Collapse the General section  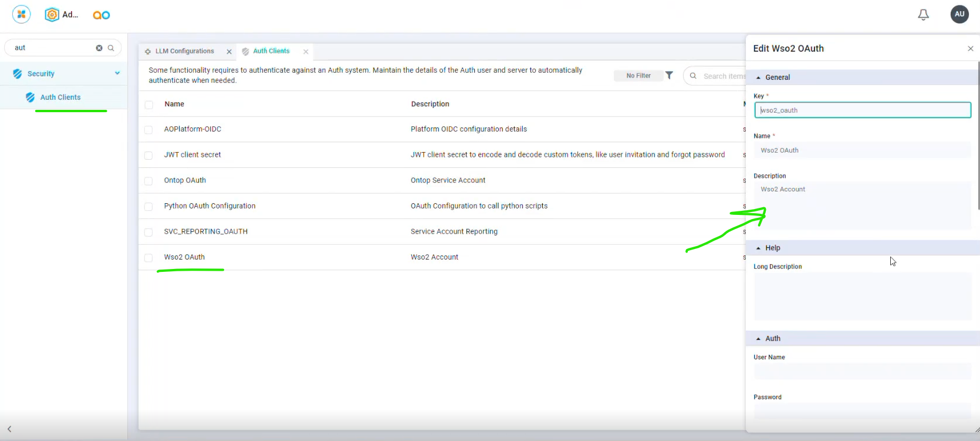758,78
